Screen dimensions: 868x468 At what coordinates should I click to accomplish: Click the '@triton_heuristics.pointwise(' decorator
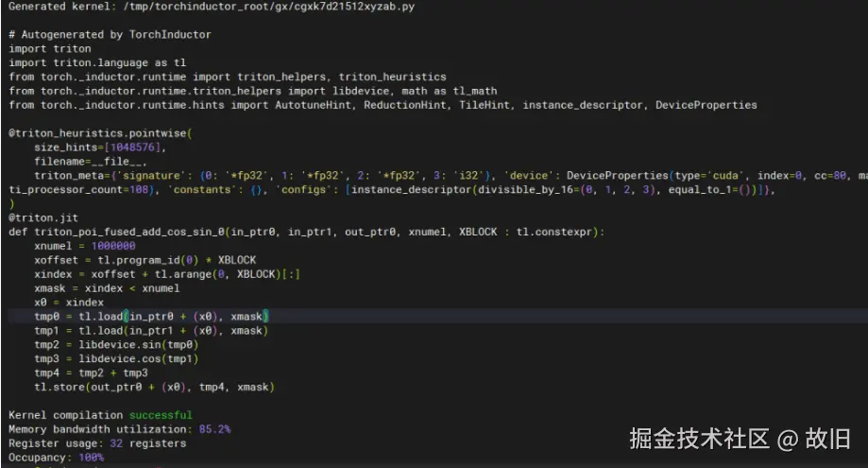click(100, 133)
